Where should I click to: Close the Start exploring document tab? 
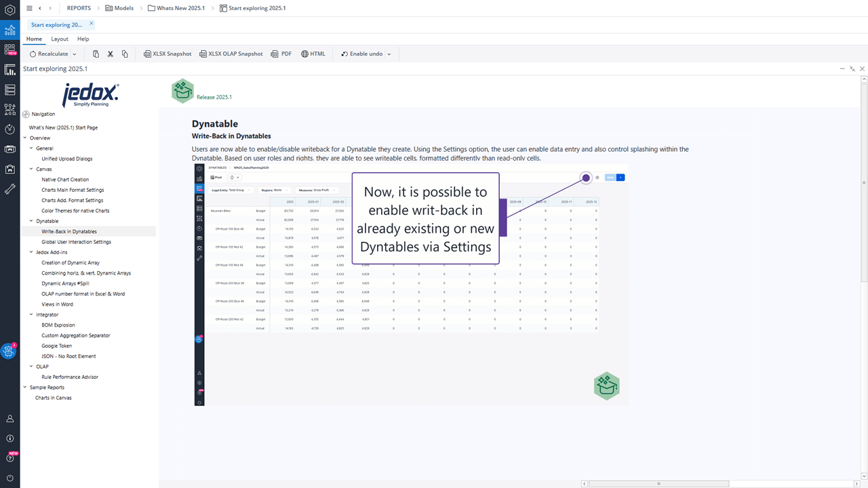[92, 24]
